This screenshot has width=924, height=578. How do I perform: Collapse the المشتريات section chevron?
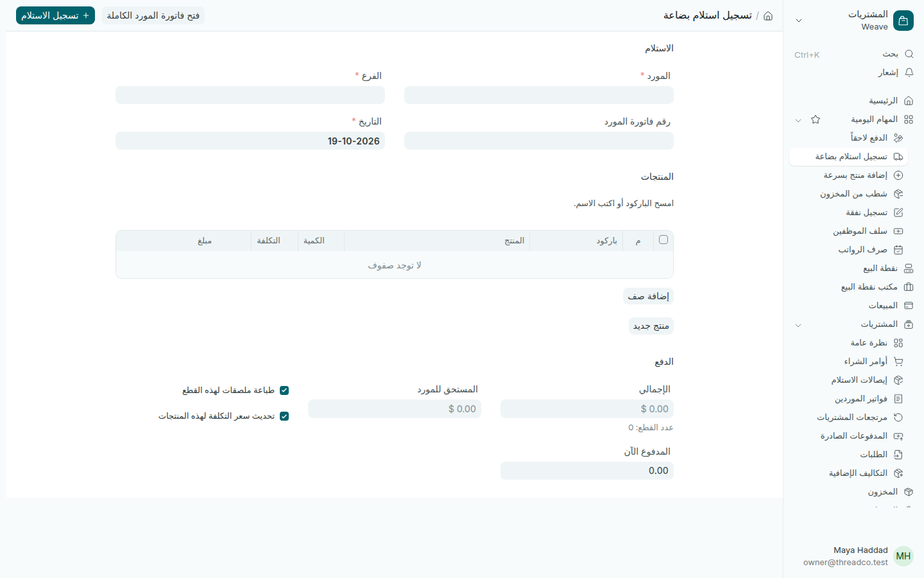click(798, 325)
